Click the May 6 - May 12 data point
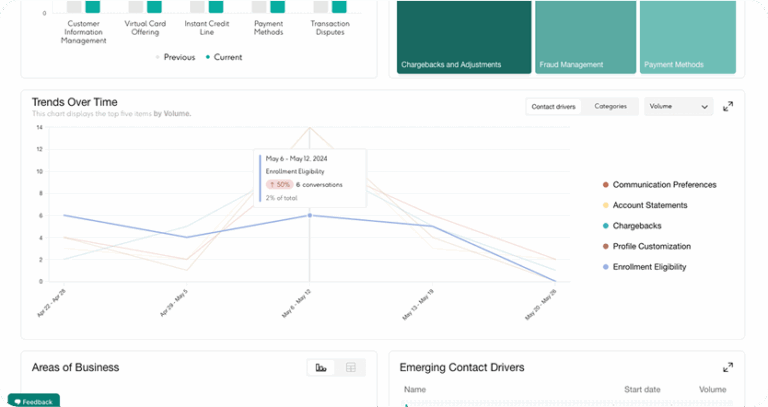This screenshot has width=768, height=407. click(x=309, y=215)
